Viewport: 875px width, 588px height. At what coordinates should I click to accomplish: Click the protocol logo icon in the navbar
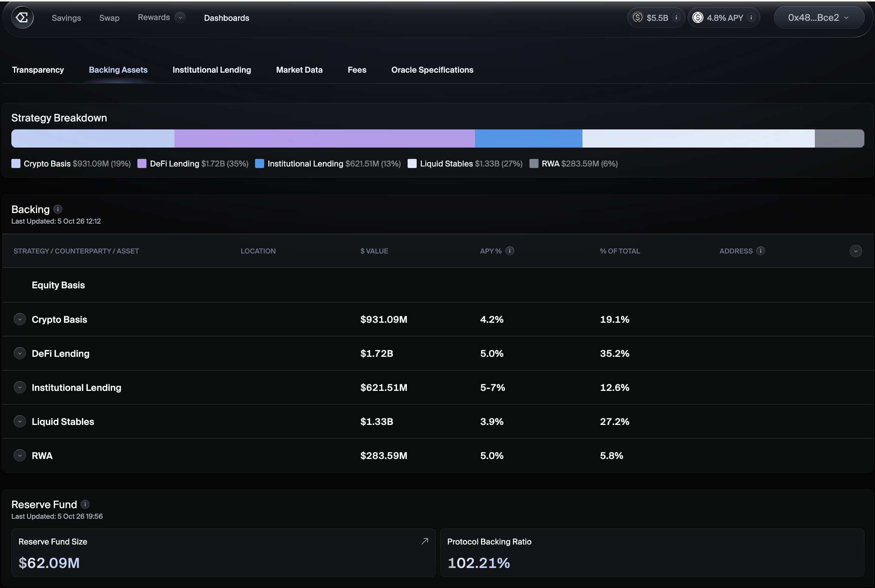click(22, 17)
